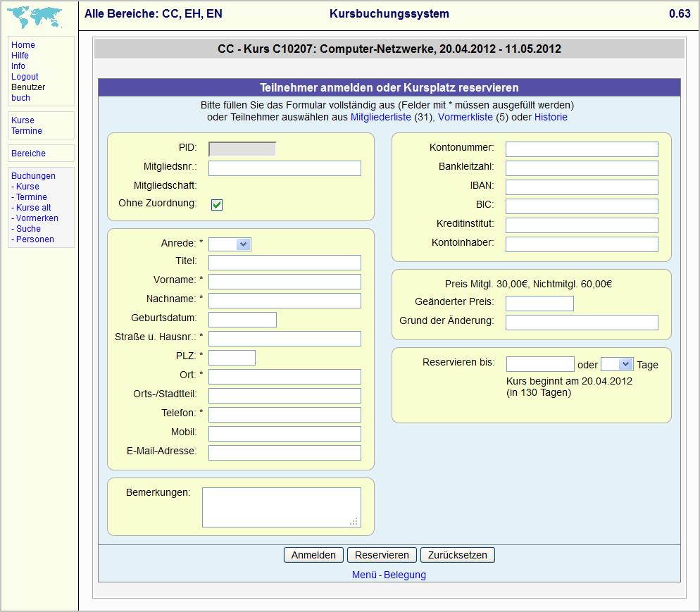The image size is (700, 612).
Task: Click into the Bemerkungen text area
Action: (x=282, y=507)
